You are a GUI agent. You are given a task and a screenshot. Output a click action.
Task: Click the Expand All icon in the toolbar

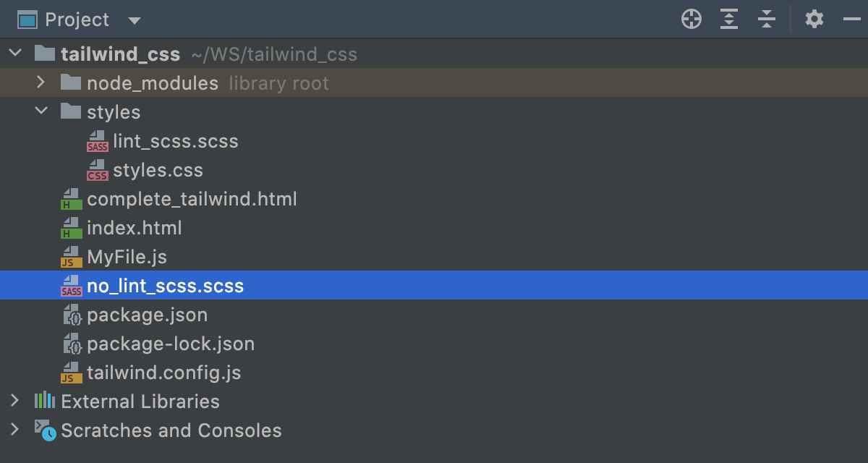point(729,20)
